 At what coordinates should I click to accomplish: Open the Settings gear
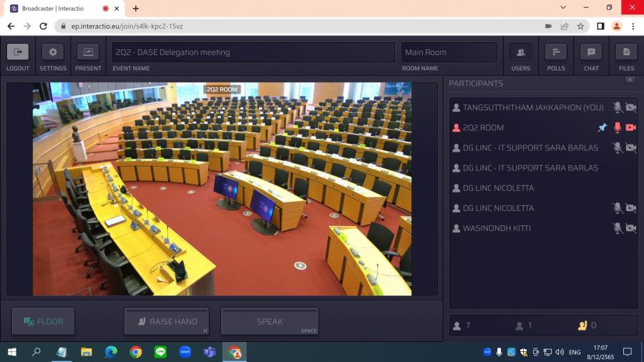pos(52,52)
